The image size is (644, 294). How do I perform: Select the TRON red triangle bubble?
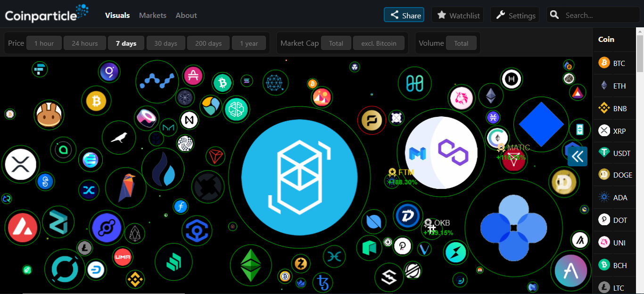[215, 156]
